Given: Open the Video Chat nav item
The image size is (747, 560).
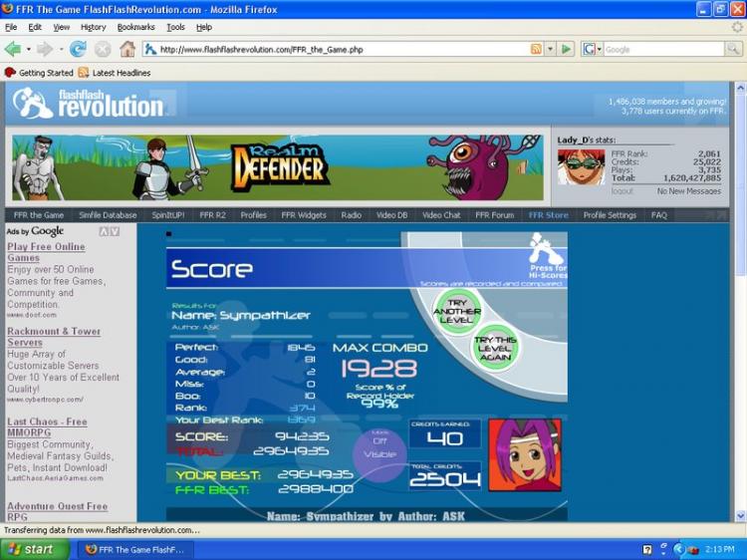Looking at the screenshot, I should (x=441, y=215).
